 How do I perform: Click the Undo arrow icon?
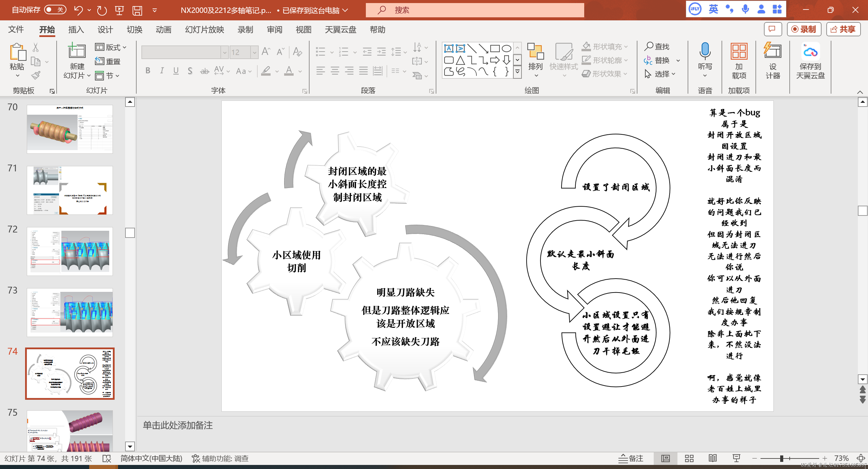pos(78,10)
